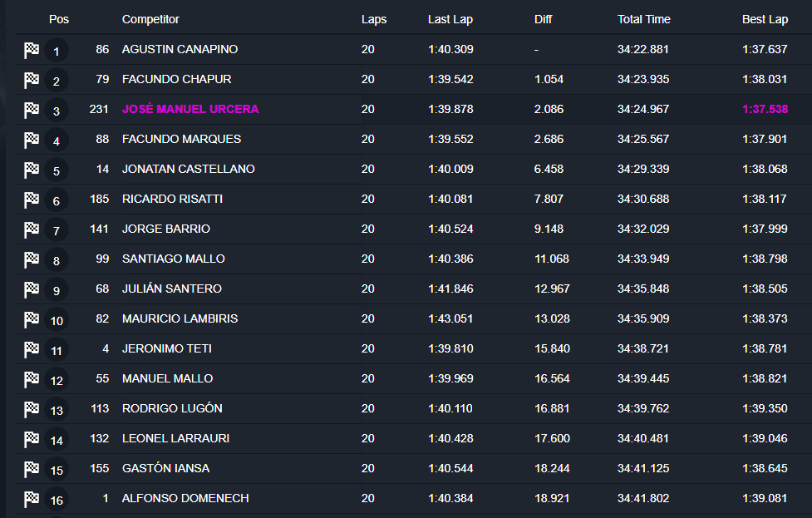Screen dimensions: 812x518
Task: Click the purple fastest lap time 1:37.538
Action: [765, 109]
